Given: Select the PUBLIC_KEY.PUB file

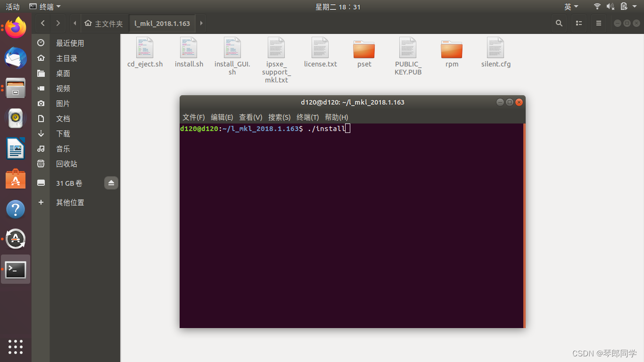Looking at the screenshot, I should tap(408, 56).
